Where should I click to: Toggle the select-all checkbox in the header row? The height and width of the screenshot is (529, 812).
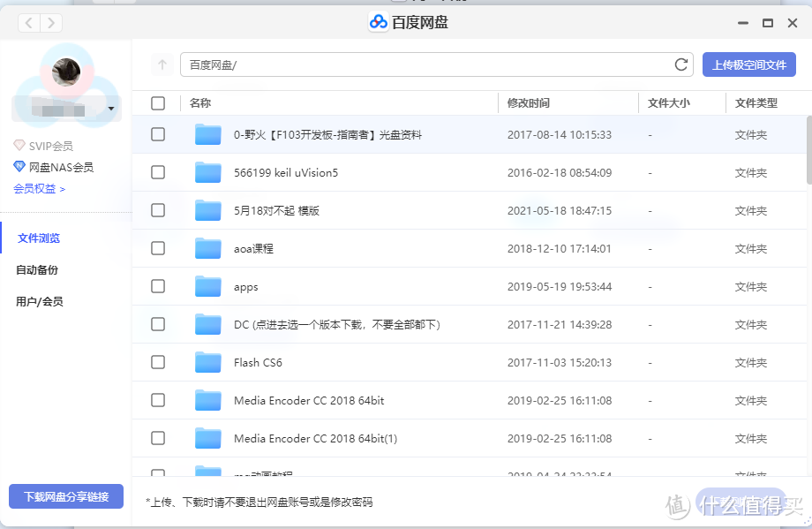pos(158,102)
